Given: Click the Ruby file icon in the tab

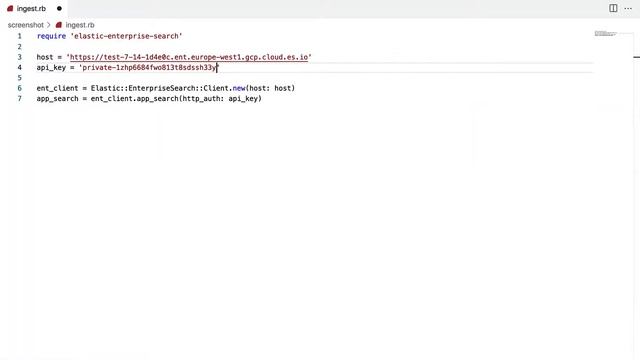Looking at the screenshot, I should [x=10, y=9].
